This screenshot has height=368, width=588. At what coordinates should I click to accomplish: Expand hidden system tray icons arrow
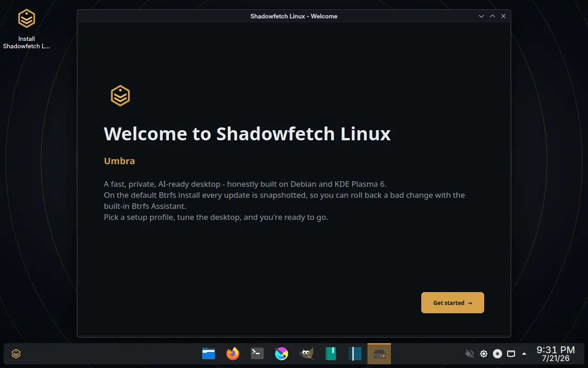pyautogui.click(x=524, y=354)
